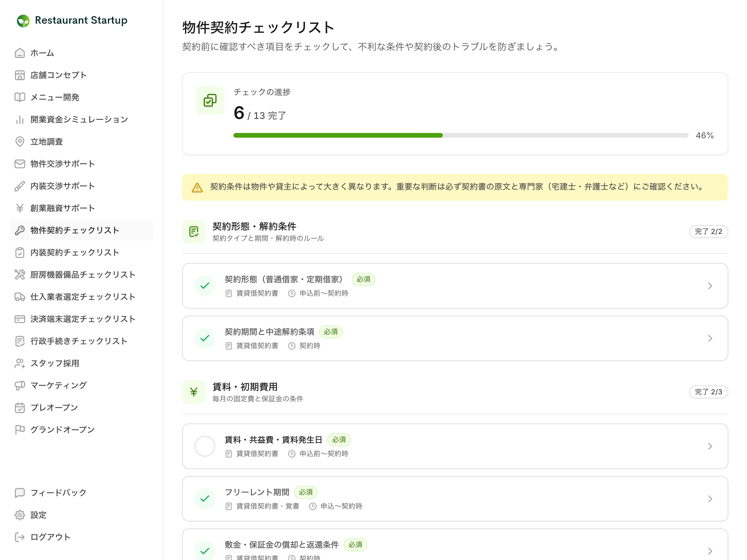
Task: Expand 賃料・共益費・賃料発生日 row chevron
Action: (710, 446)
